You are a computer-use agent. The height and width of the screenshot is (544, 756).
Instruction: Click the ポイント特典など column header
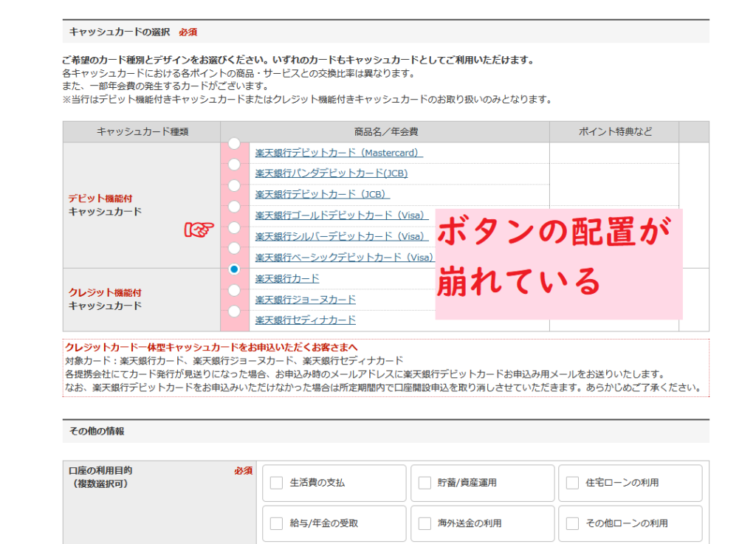point(615,131)
